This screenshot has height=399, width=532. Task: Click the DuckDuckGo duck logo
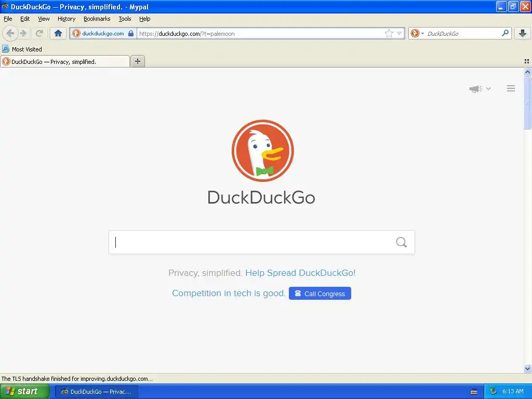[262, 151]
